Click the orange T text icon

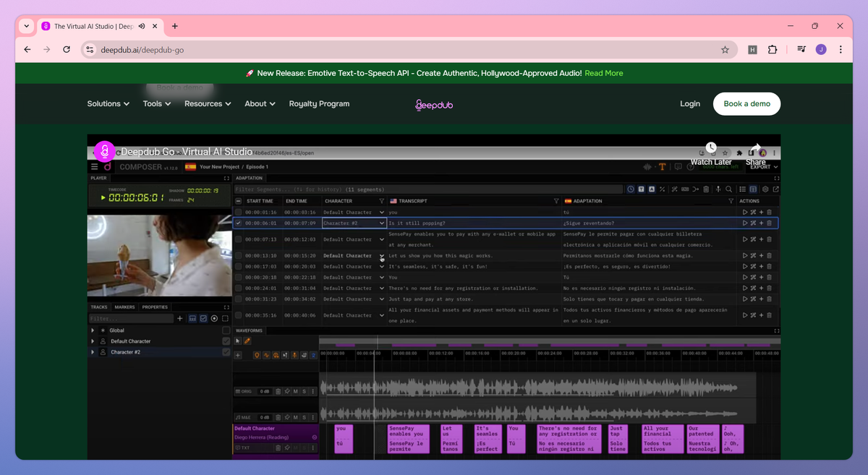click(x=662, y=167)
